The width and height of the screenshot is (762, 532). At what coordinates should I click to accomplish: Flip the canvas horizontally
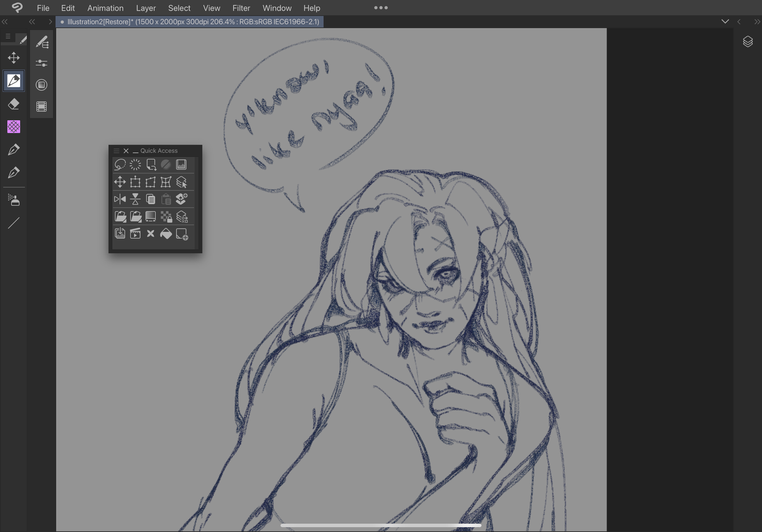click(x=120, y=199)
